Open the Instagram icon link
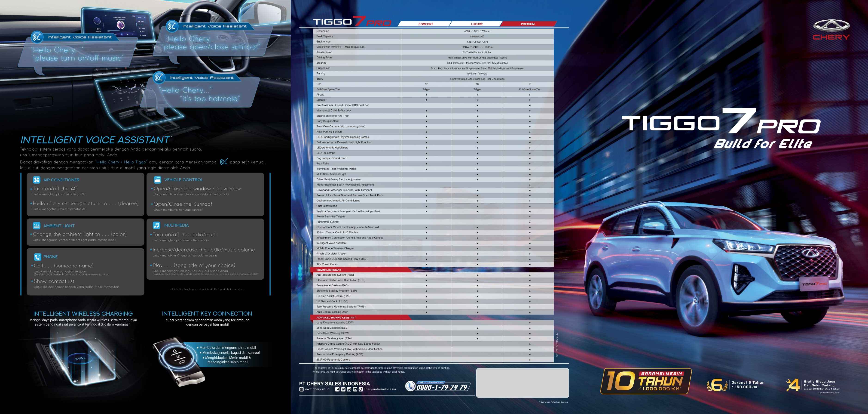Image resolution: width=868 pixels, height=414 pixels. (x=349, y=389)
